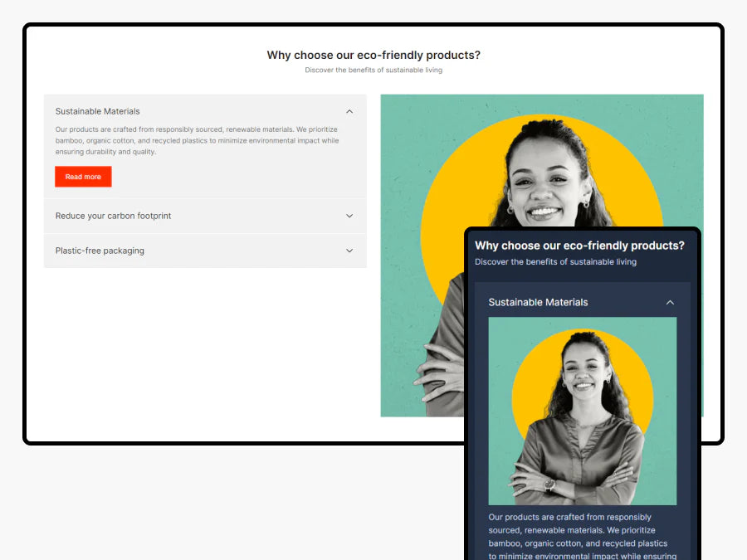Expand the Reduce your carbon footprint section

tap(205, 217)
